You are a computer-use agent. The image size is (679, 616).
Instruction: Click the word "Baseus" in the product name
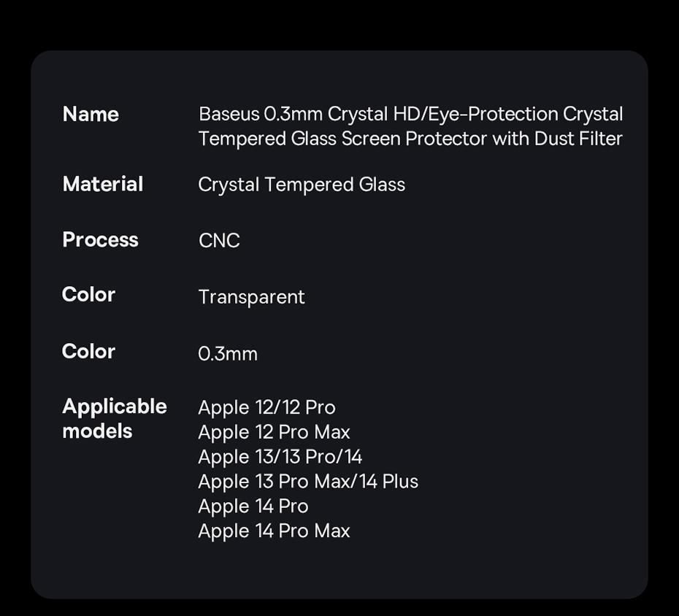[229, 115]
